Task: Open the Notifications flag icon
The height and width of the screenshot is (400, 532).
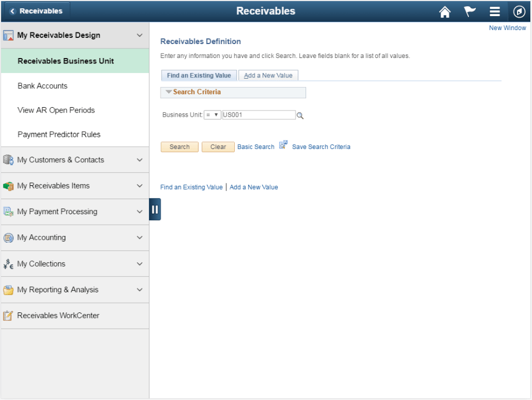Action: (x=469, y=11)
